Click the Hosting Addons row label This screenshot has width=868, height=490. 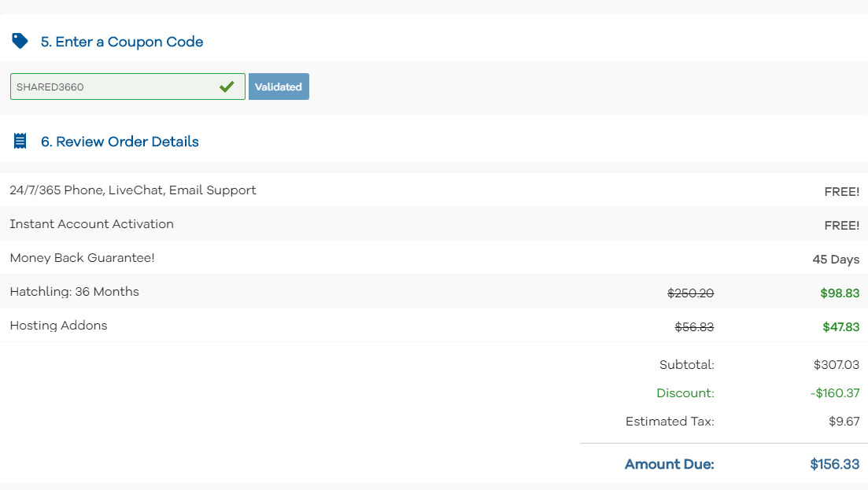pos(58,325)
